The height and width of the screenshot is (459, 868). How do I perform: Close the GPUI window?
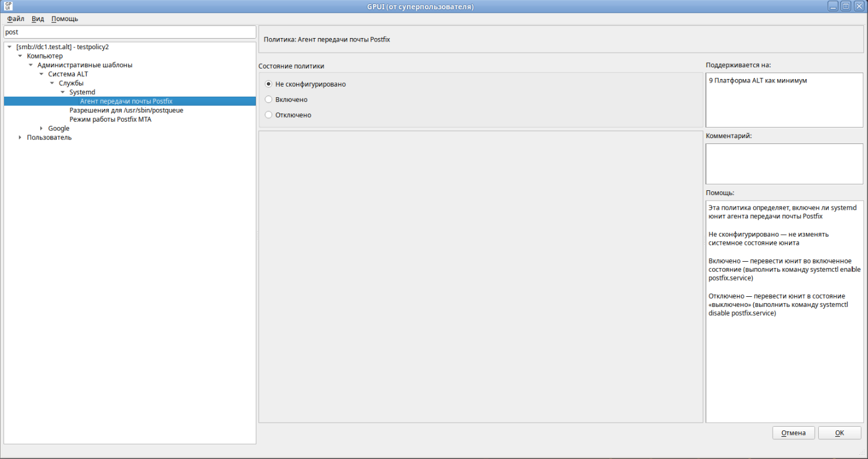859,6
